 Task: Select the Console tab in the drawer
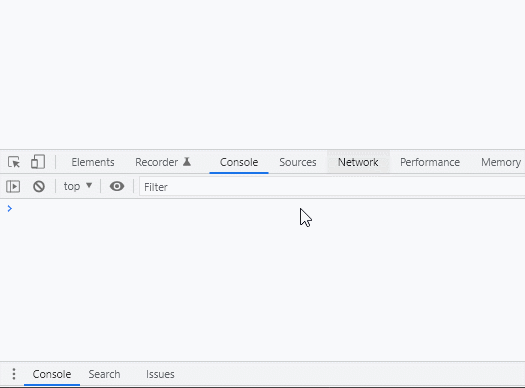click(52, 374)
